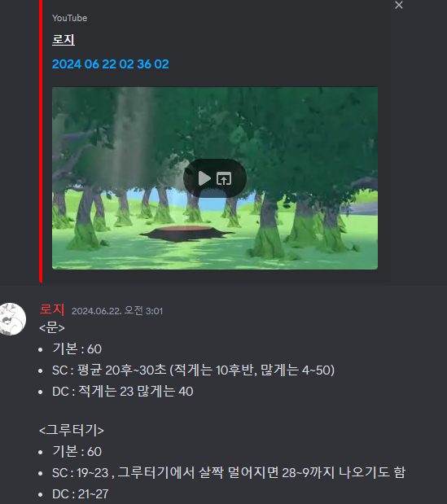
Task: Play the embedded YouTube video
Action: [204, 178]
